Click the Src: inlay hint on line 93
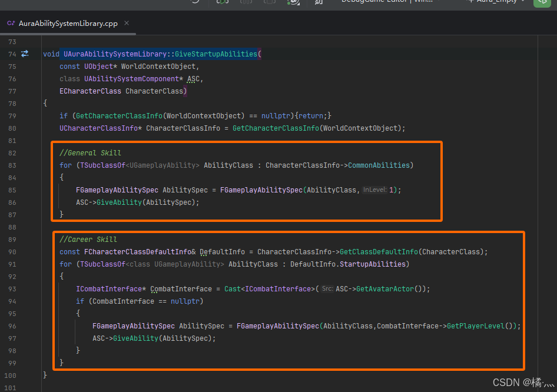This screenshot has height=392, width=557. coord(327,288)
